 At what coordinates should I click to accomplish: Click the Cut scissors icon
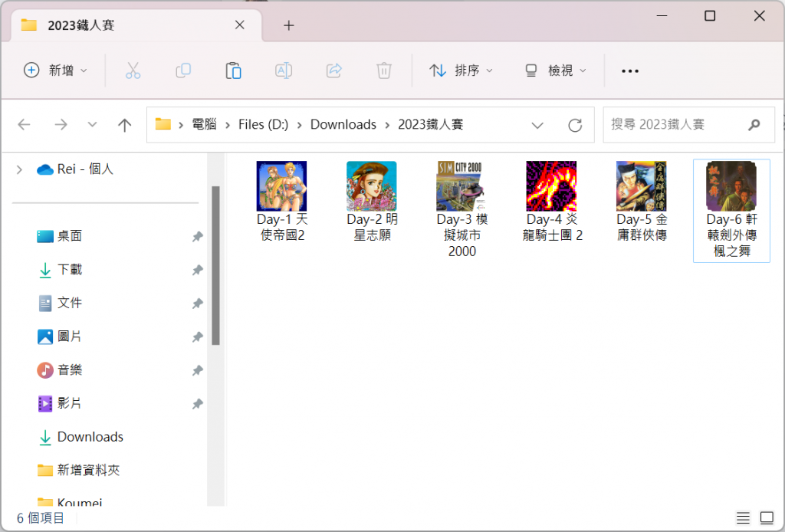click(x=133, y=71)
